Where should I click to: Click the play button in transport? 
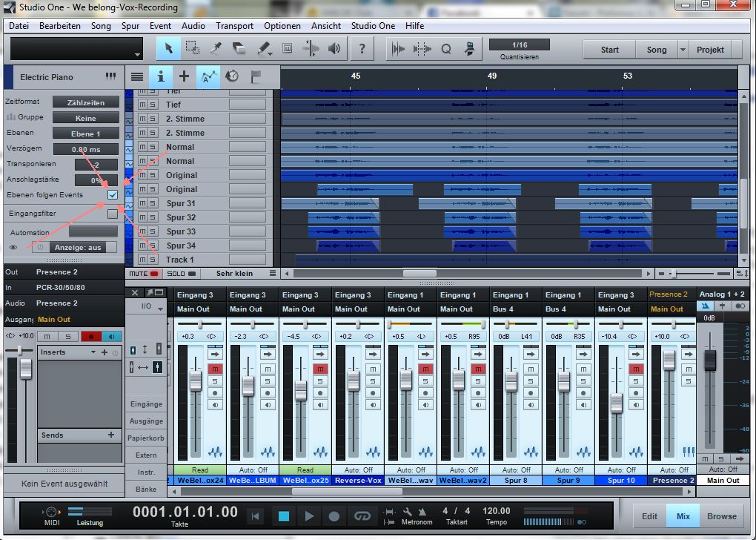(309, 516)
